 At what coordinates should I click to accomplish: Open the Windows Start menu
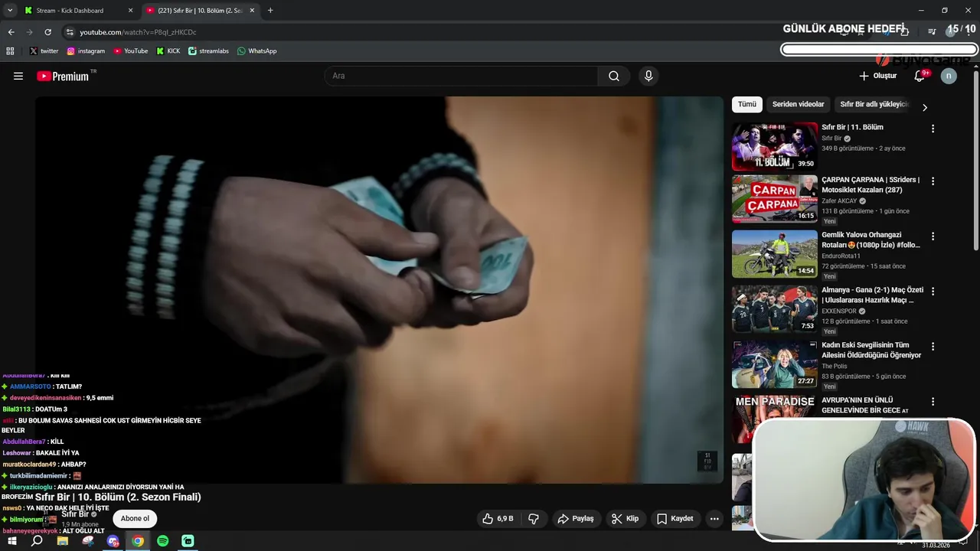click(12, 541)
